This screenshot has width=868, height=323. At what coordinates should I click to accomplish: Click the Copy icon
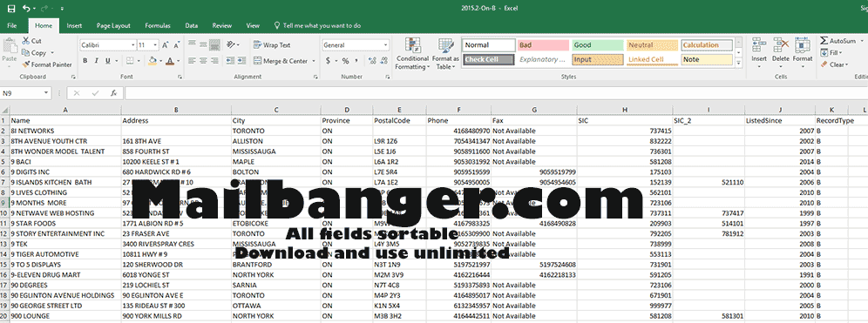point(26,52)
